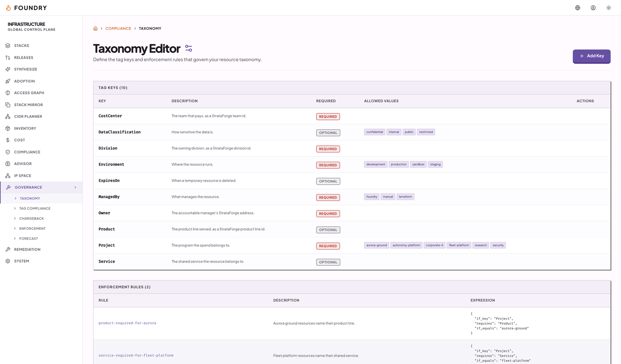Expand the Forecast chevron
The height and width of the screenshot is (364, 621).
pyautogui.click(x=15, y=238)
